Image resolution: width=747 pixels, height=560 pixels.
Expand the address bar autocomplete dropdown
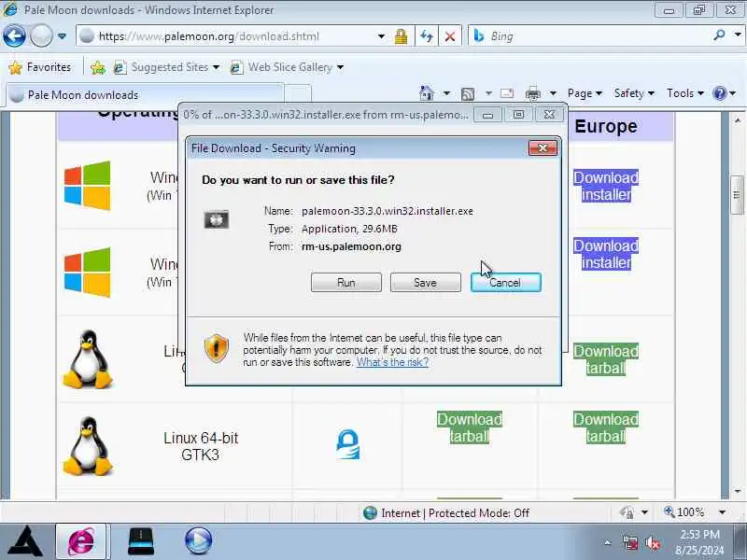[381, 36]
